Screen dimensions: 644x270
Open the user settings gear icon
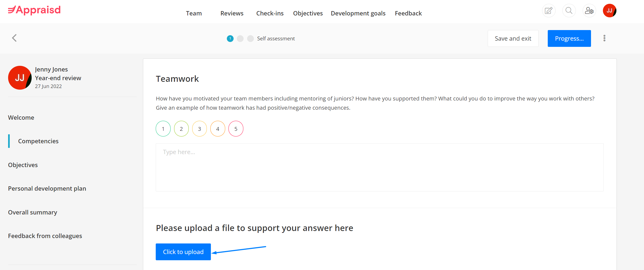(589, 11)
